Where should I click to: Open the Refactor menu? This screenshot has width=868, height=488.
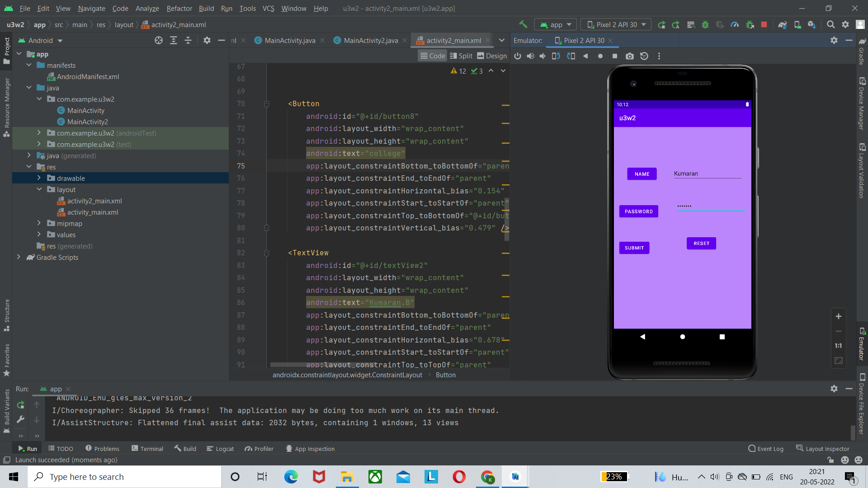[179, 8]
